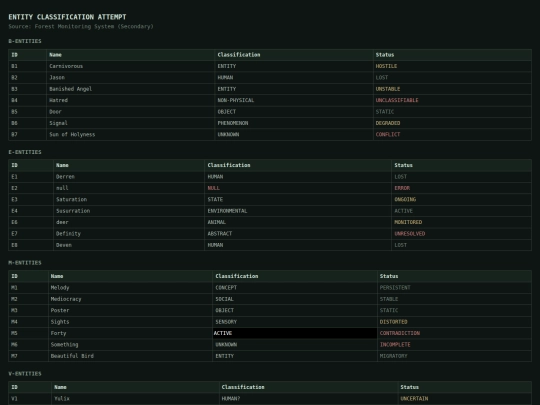This screenshot has height=405, width=540.
Task: Click 'HUMAN' classification in row E8
Action: click(x=298, y=245)
